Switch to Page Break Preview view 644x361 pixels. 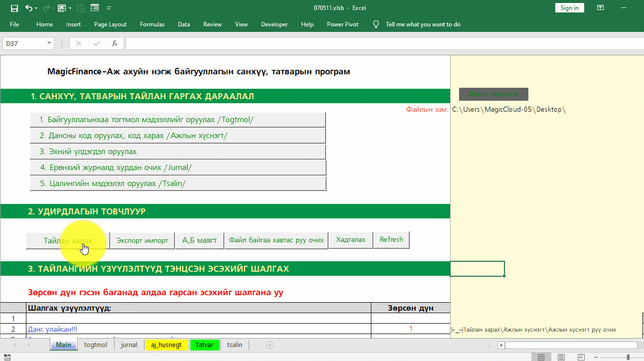coord(581,357)
